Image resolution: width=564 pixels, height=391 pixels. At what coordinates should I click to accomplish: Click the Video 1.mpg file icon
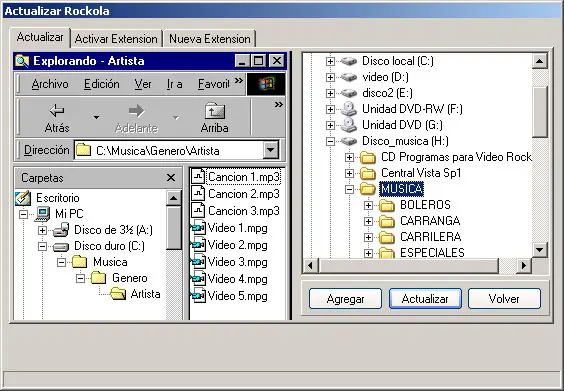click(198, 228)
